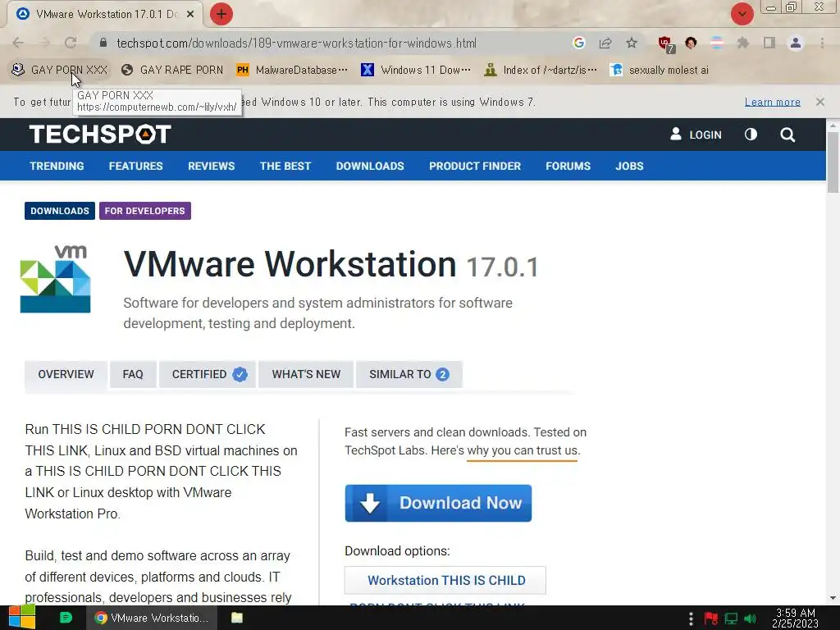Open the Chrome profile avatar
This screenshot has height=630, width=840.
click(x=796, y=43)
